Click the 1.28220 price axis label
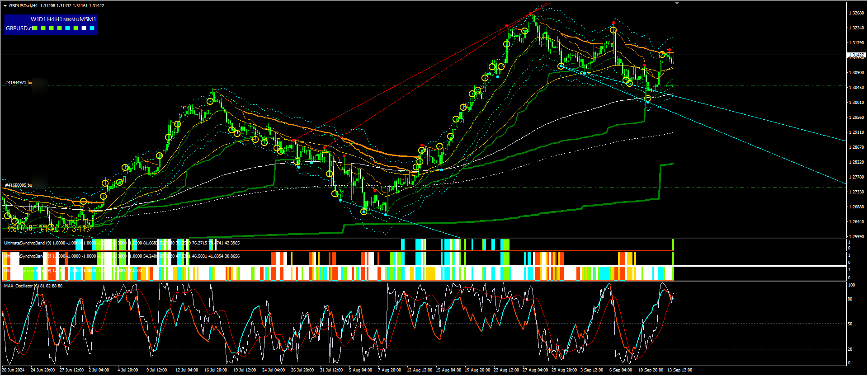 tap(856, 162)
